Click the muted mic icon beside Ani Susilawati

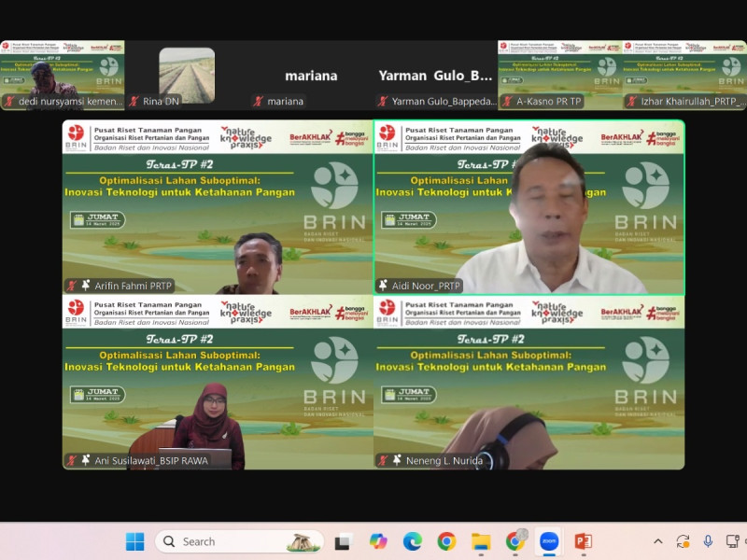point(72,460)
